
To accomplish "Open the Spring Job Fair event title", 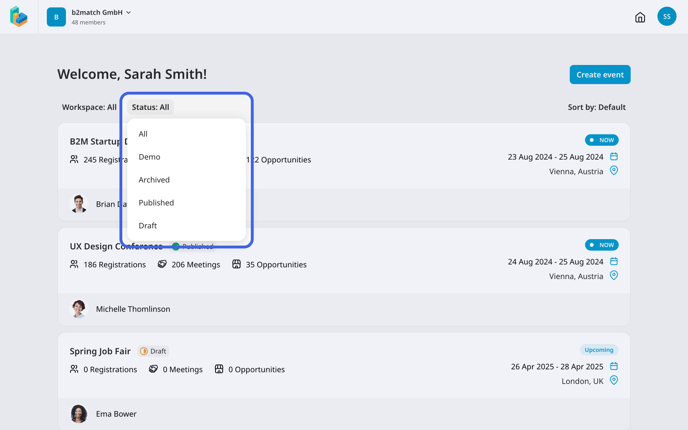I will click(x=100, y=351).
